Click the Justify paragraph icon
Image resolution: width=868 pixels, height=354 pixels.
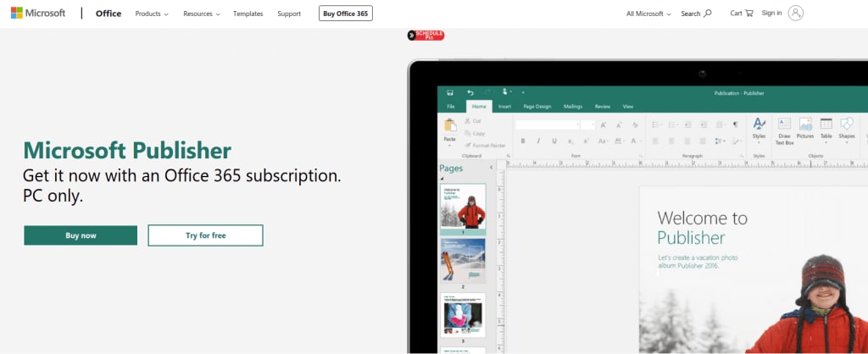(x=703, y=141)
